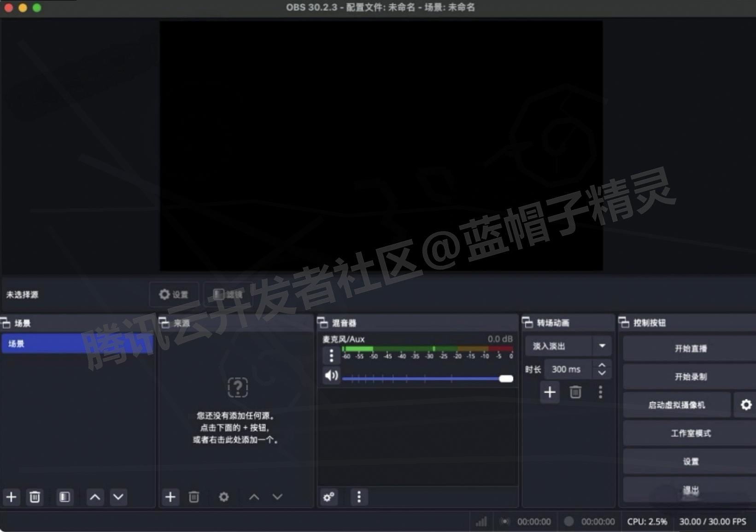Open source properties gear icon
This screenshot has width=756, height=532.
[x=224, y=497]
